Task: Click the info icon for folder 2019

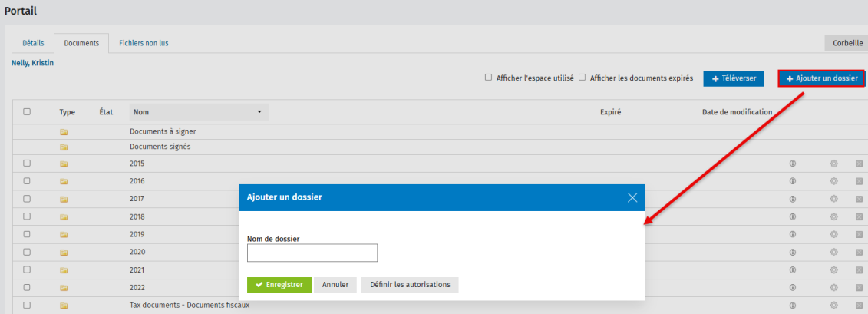Action: (x=792, y=234)
